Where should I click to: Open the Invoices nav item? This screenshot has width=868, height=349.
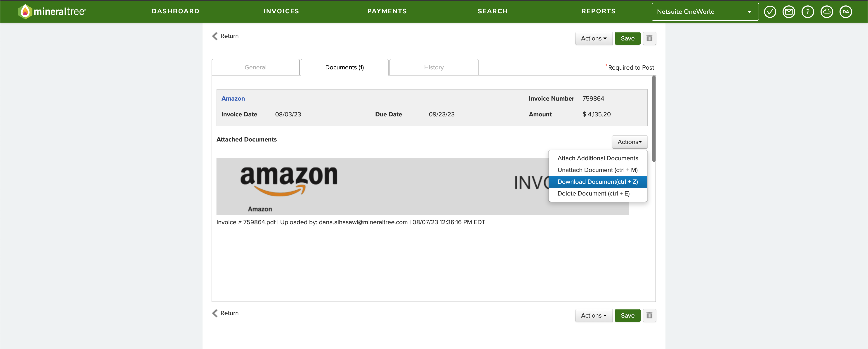pyautogui.click(x=281, y=11)
